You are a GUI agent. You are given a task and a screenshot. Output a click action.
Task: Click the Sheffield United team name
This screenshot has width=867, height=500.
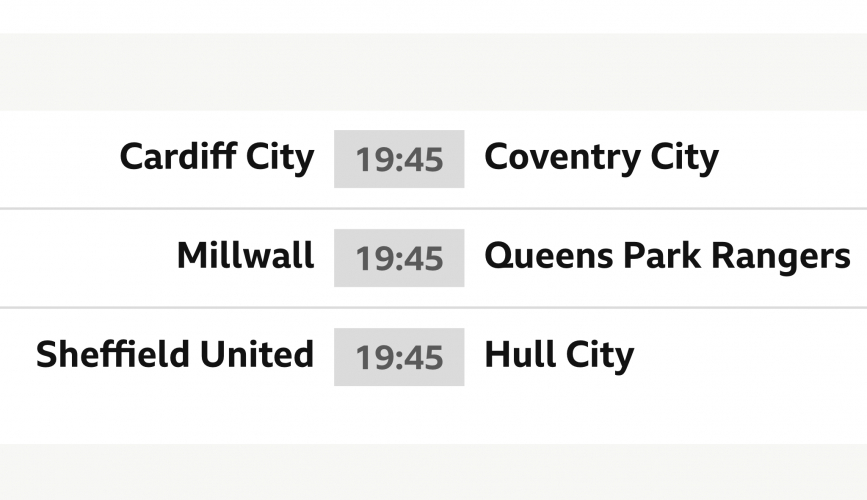click(175, 355)
